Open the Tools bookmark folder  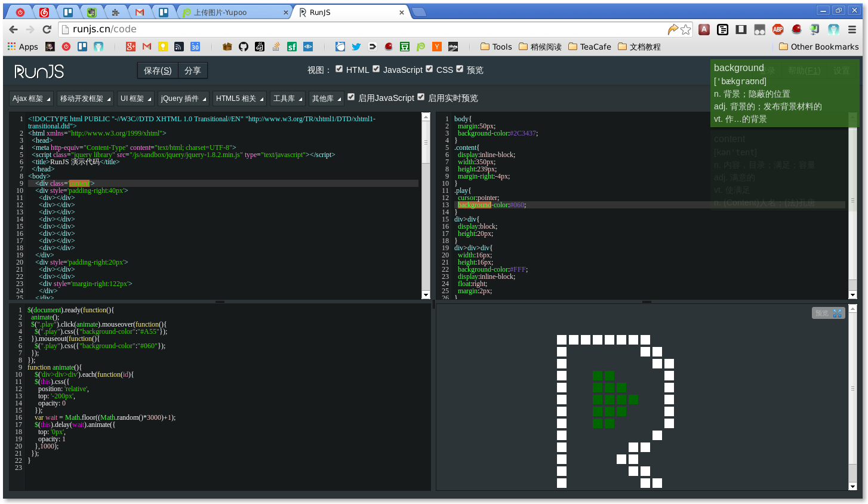point(496,47)
